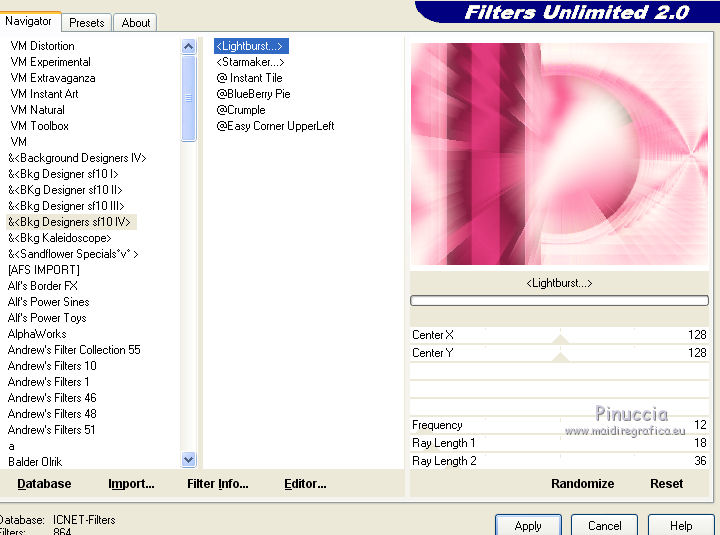Select the @ Instant Tile filter
Screen dimensions: 720x535
[249, 78]
